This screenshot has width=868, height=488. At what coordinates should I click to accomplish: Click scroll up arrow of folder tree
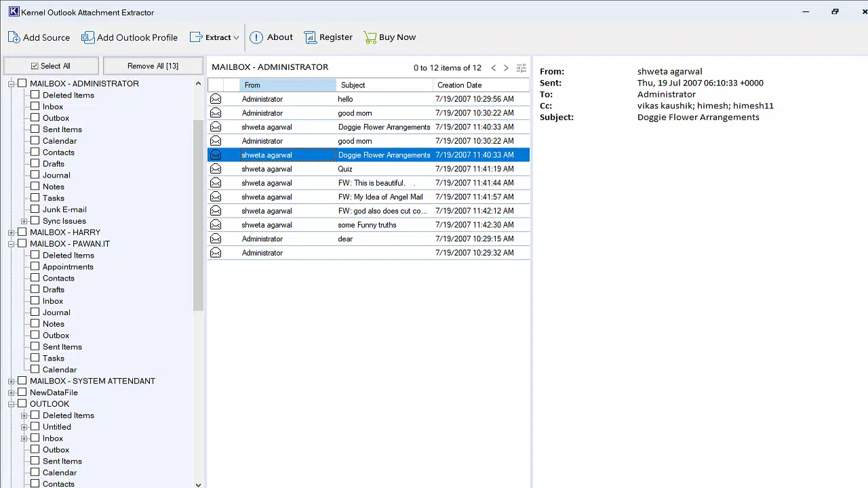[x=198, y=83]
